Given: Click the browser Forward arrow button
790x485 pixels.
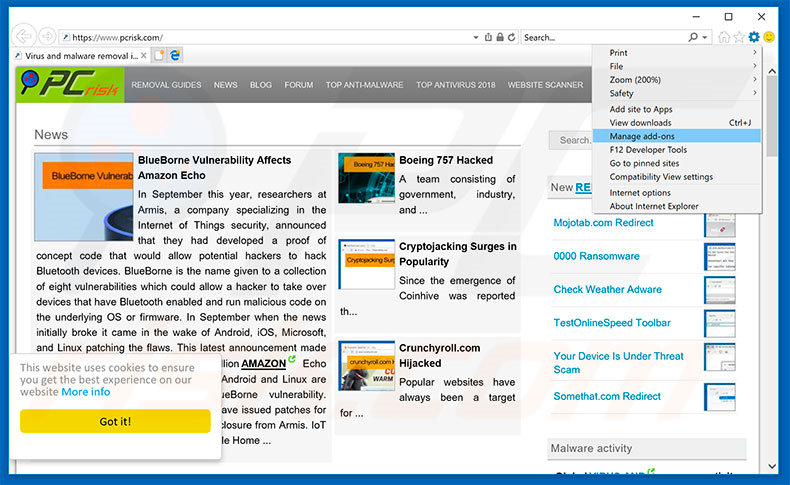Looking at the screenshot, I should coord(47,36).
